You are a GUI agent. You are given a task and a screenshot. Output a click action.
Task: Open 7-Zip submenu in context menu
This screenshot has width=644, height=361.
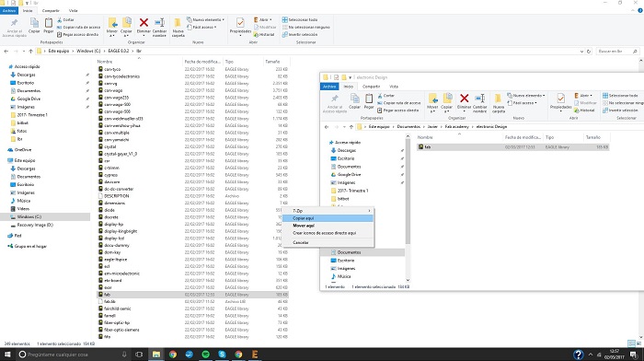pos(328,211)
